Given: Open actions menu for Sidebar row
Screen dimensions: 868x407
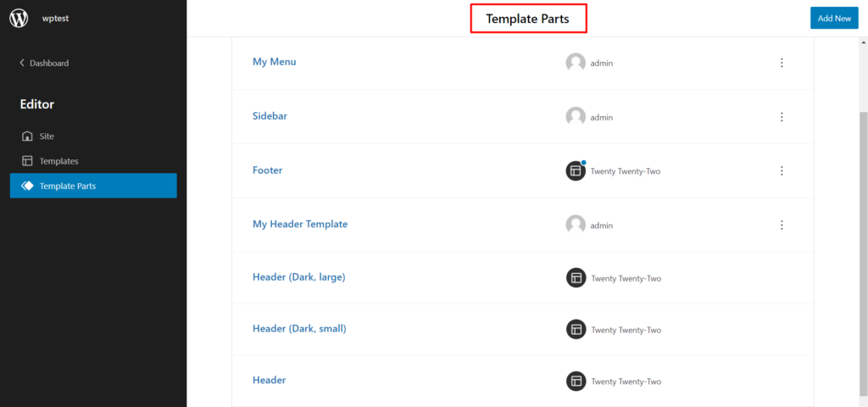Looking at the screenshot, I should point(782,117).
